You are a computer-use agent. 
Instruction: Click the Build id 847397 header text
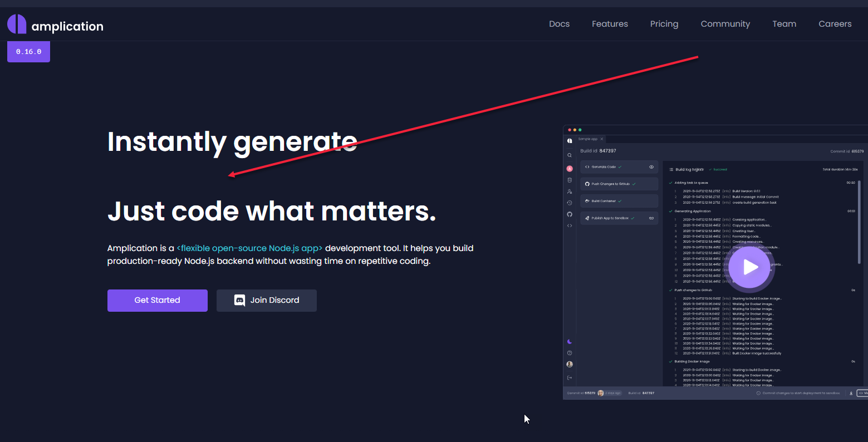click(x=598, y=151)
